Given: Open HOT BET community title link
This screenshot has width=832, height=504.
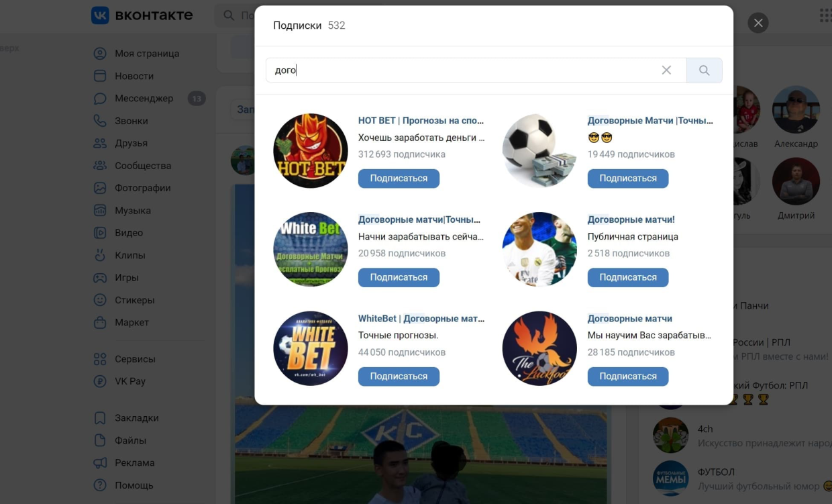Looking at the screenshot, I should click(x=421, y=121).
